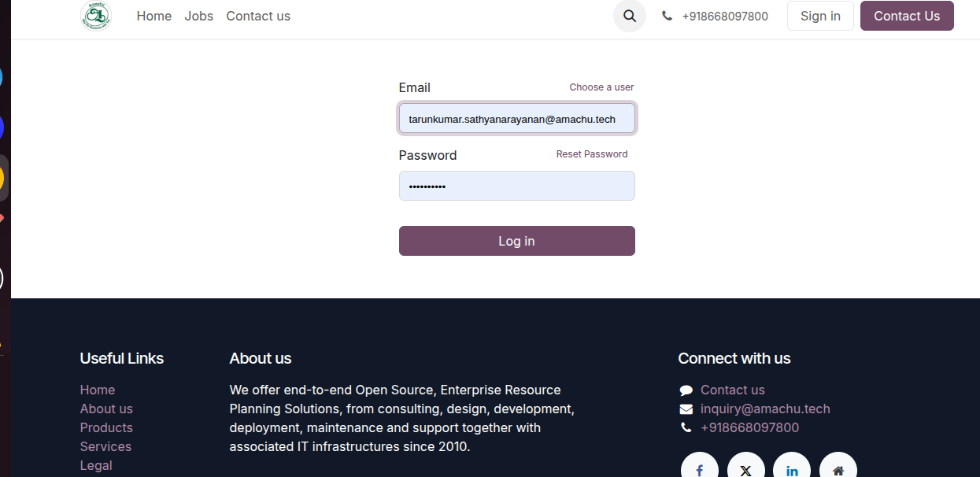The image size is (980, 477).
Task: Click the Sign in button
Action: coord(820,16)
